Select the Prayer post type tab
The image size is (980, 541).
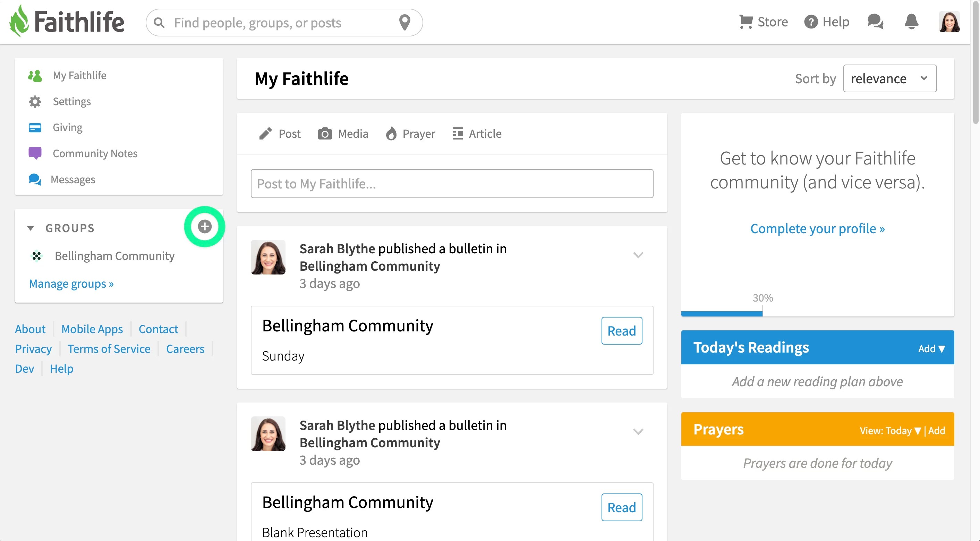pyautogui.click(x=410, y=134)
